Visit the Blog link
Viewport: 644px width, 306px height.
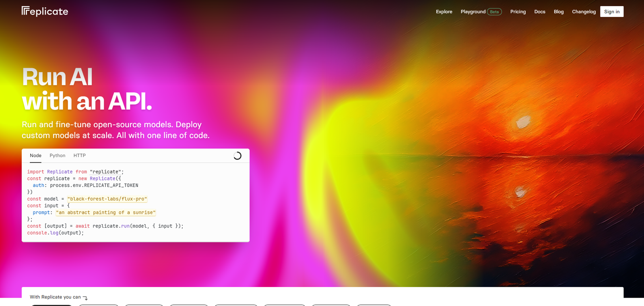click(x=558, y=12)
